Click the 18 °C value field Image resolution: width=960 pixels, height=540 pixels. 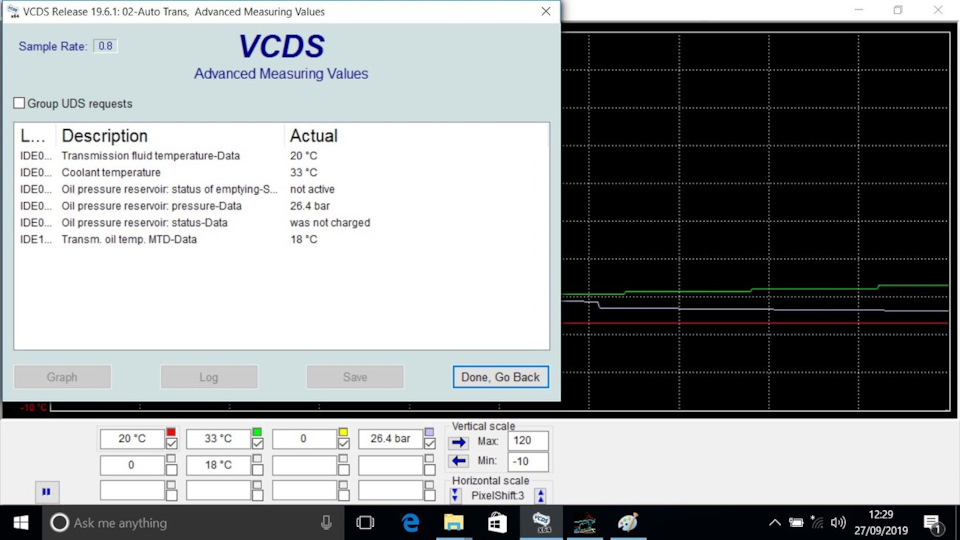click(x=218, y=465)
